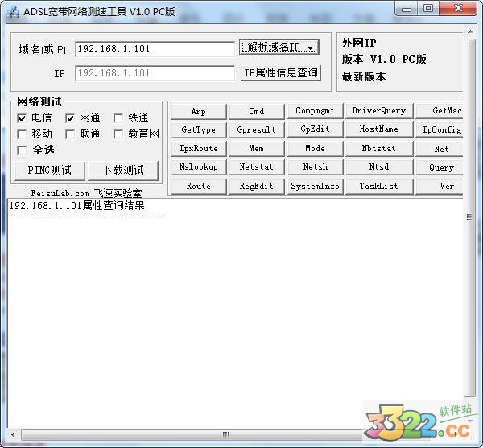Viewport: 483px width, 448px height.
Task: Minimize the ADSL tool window
Action: point(407,9)
